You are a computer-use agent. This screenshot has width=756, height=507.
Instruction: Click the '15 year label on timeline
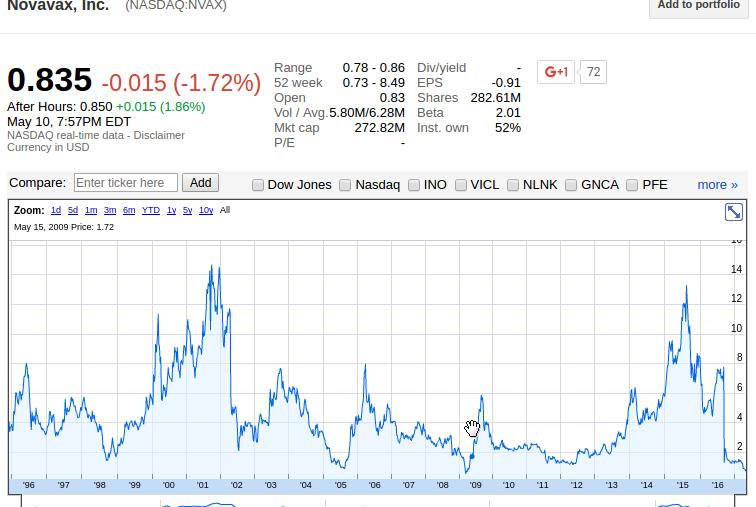[x=682, y=485]
